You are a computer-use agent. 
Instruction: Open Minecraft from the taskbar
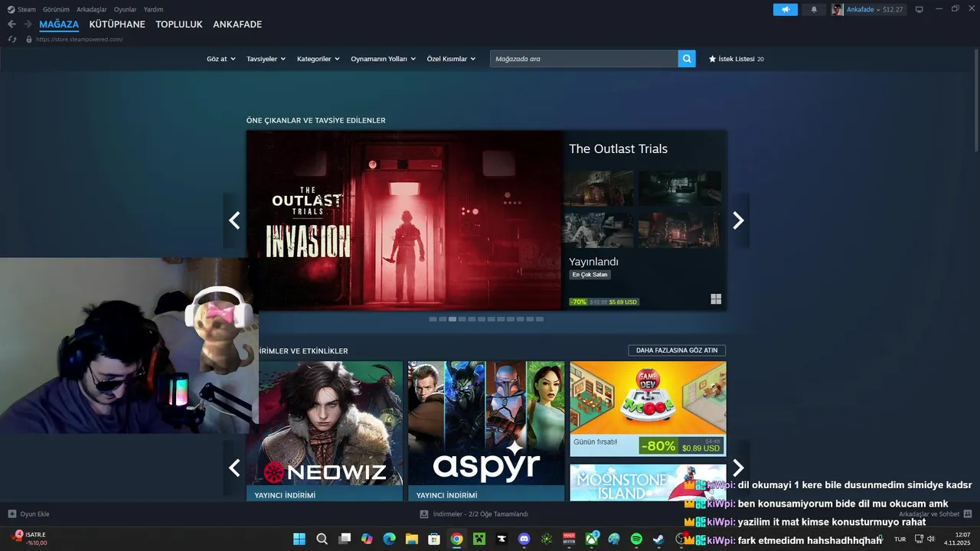pos(479,539)
